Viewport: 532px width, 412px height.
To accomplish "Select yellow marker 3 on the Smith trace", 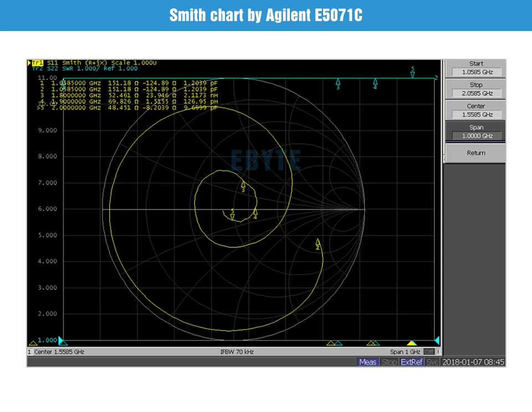I will tap(243, 186).
